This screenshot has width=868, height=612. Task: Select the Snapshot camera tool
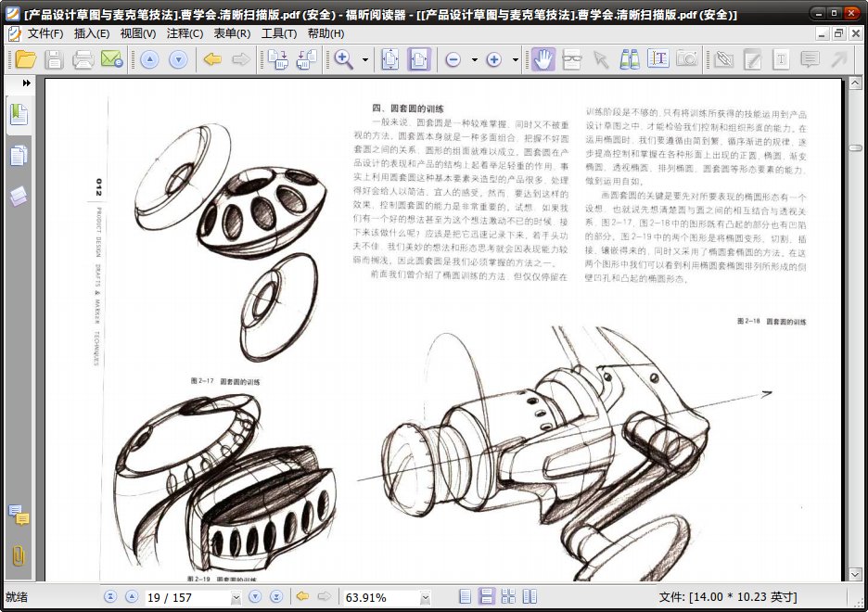687,58
